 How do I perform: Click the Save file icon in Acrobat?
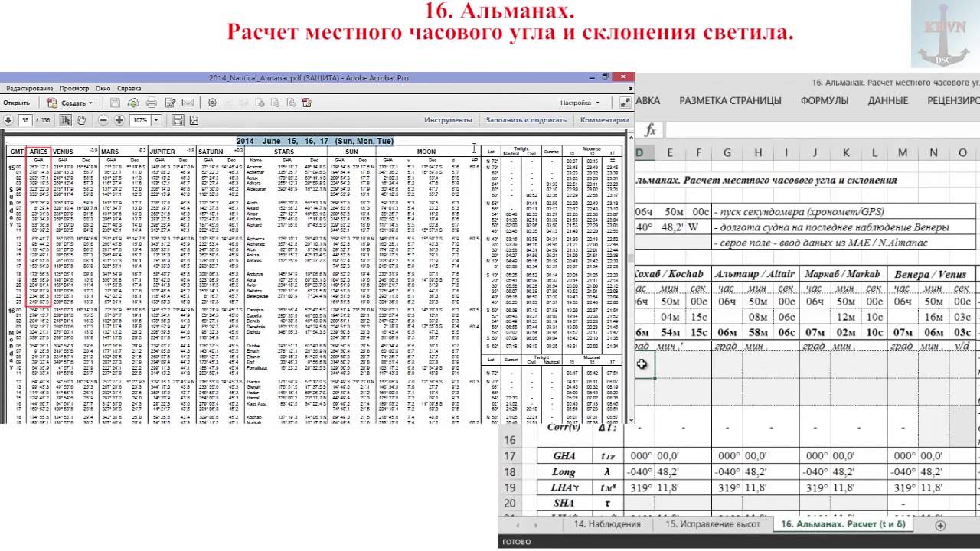coord(115,103)
